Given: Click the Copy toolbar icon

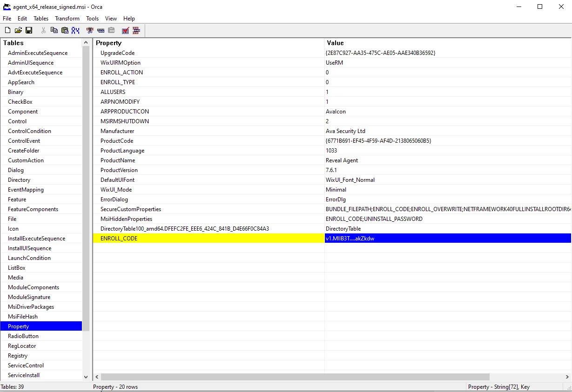Looking at the screenshot, I should (x=54, y=30).
